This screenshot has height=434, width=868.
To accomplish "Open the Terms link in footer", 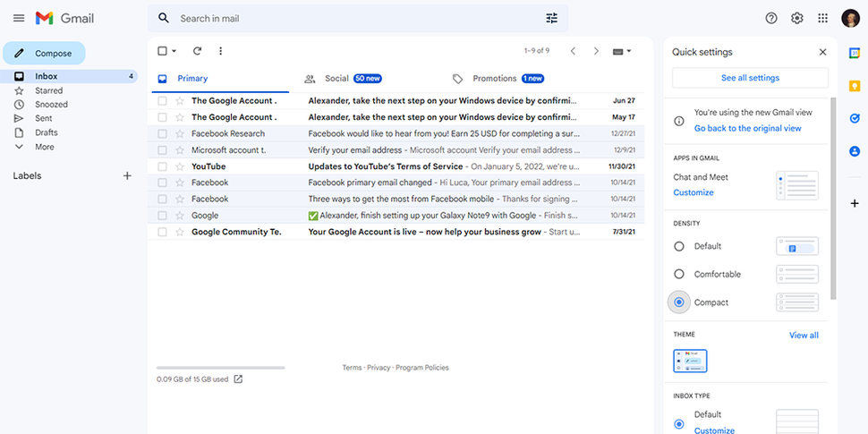I will tap(352, 368).
